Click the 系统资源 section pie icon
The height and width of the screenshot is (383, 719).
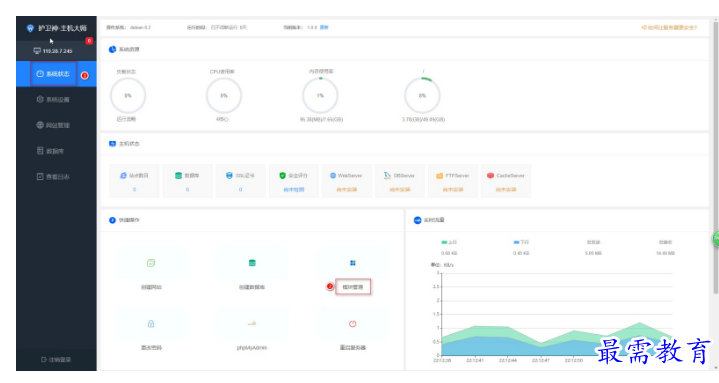(112, 50)
